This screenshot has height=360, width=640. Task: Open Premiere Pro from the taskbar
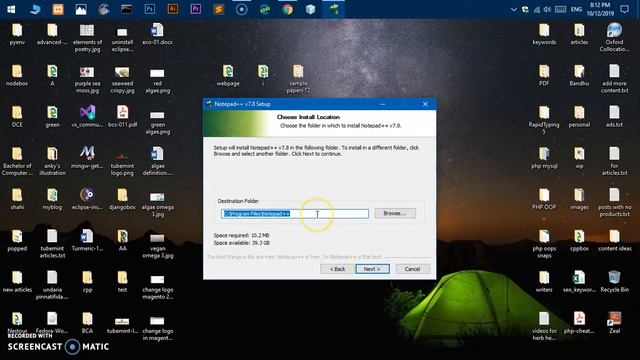[196, 9]
